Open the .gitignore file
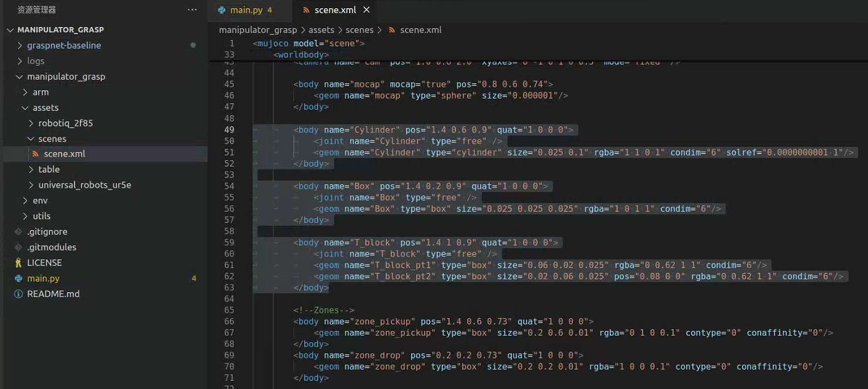This screenshot has width=868, height=389. 47,232
